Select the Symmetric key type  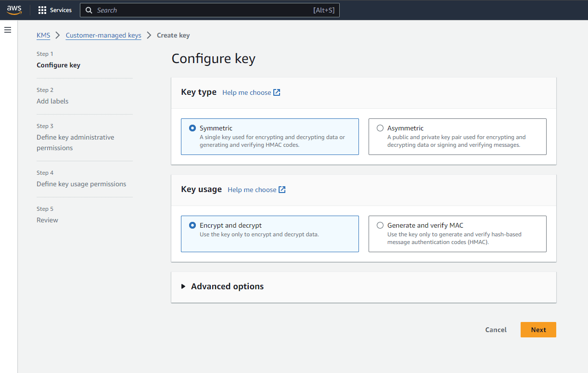[192, 128]
